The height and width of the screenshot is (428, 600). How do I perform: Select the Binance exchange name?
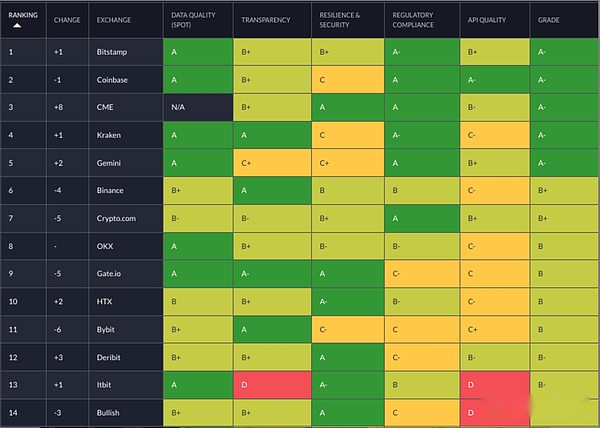(110, 190)
